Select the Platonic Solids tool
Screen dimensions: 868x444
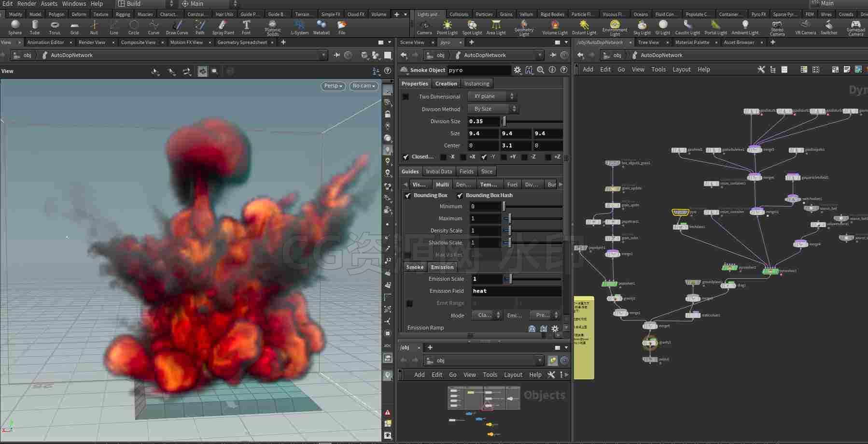point(273,28)
